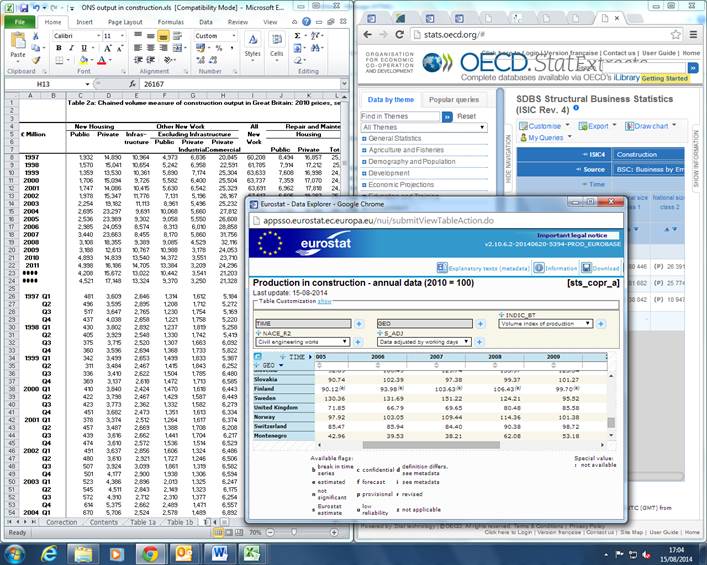This screenshot has height=565, width=707.
Task: Click the Getting Started button on OECD
Action: click(x=664, y=78)
